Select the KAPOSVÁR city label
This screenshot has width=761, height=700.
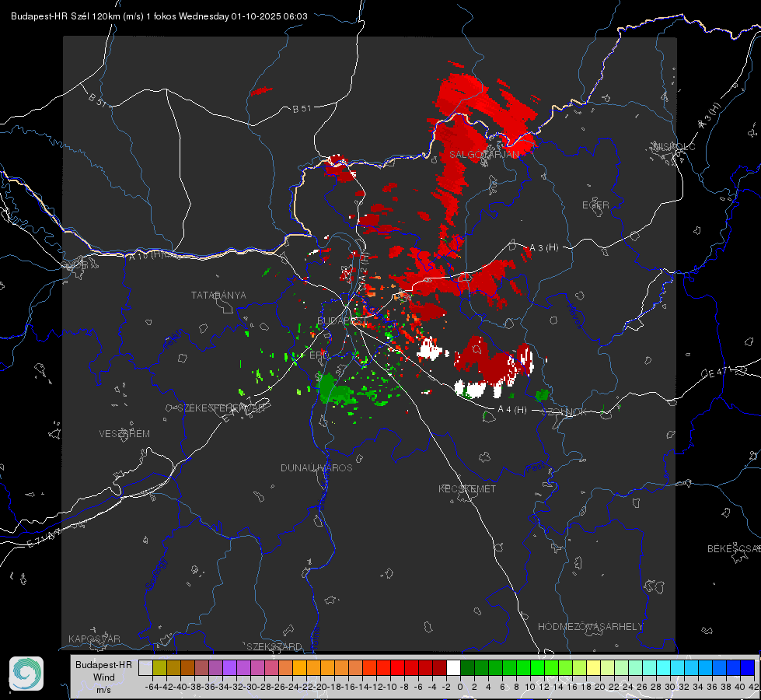(94, 639)
